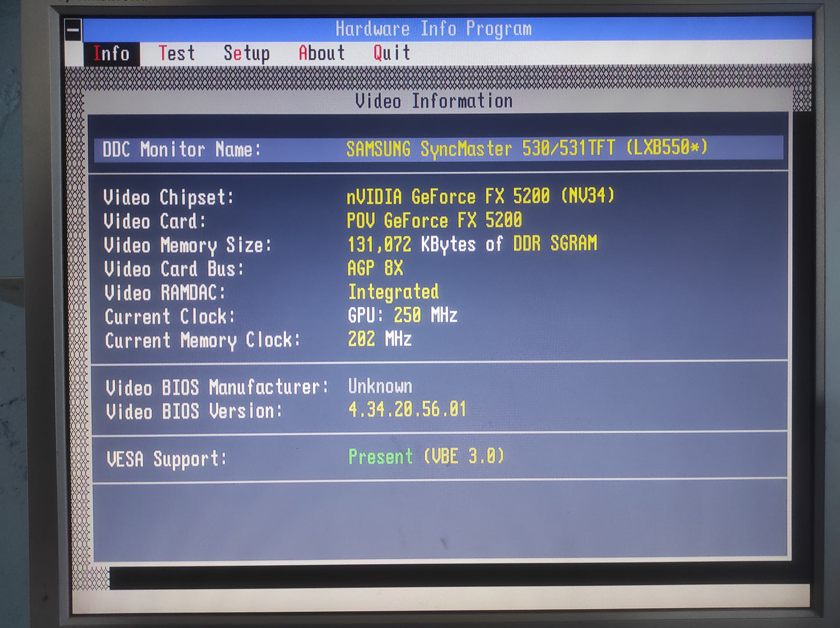Select the Video Memory Size line
This screenshot has width=840, height=628.
pyautogui.click(x=350, y=245)
